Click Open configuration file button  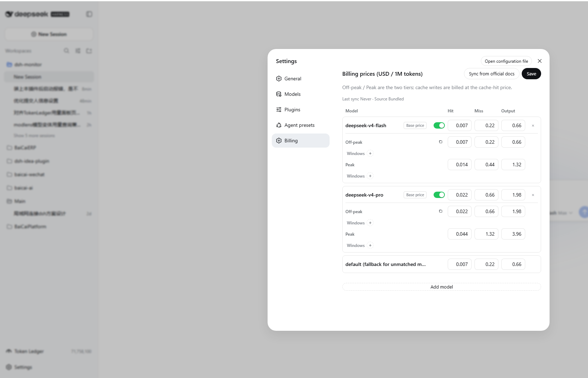coord(506,61)
